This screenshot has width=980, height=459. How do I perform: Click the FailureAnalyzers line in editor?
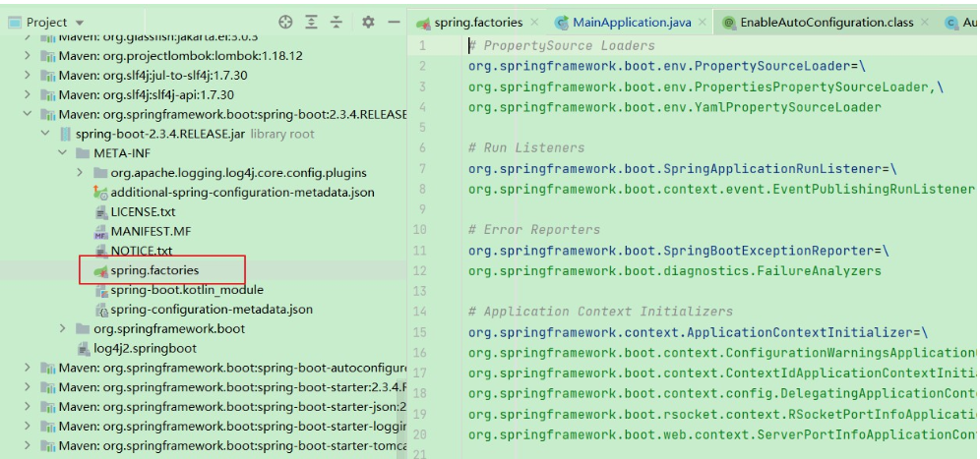coord(675,270)
